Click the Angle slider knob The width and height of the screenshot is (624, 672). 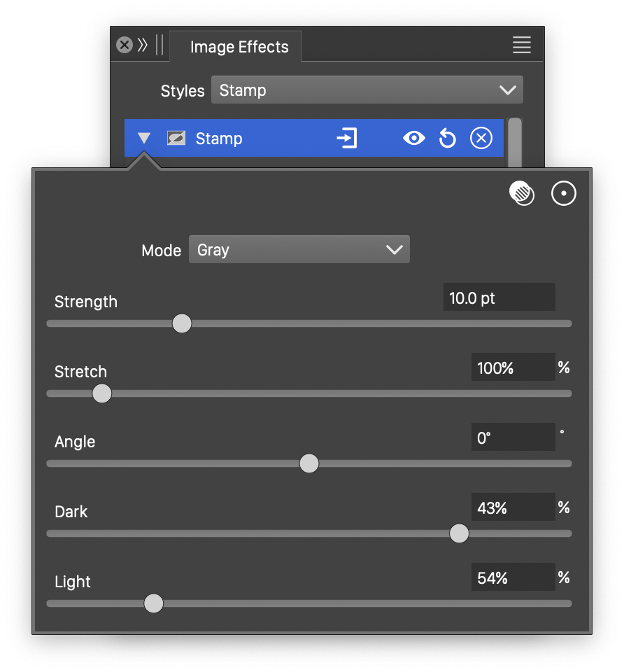click(x=309, y=463)
